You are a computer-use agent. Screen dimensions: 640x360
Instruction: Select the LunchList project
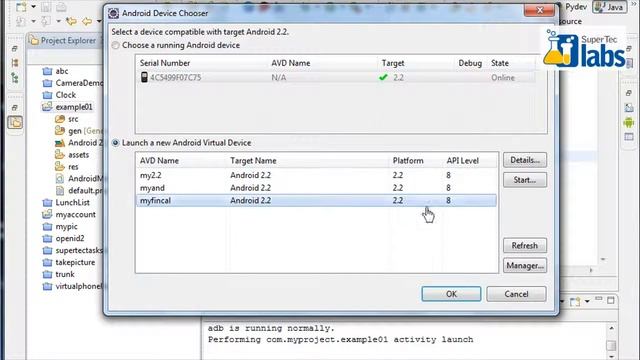pos(66,202)
